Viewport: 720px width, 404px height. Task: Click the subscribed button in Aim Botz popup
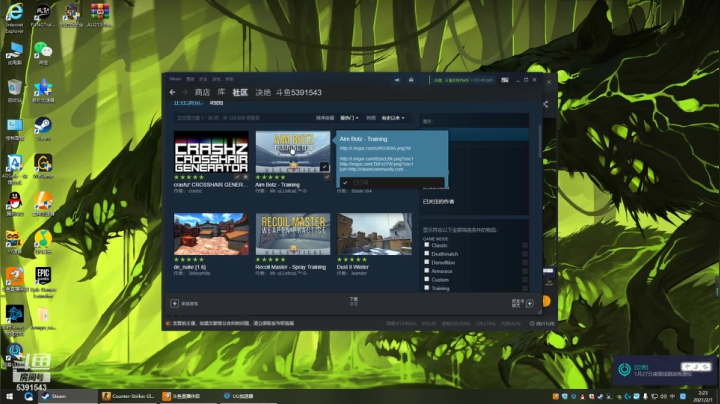[392, 182]
